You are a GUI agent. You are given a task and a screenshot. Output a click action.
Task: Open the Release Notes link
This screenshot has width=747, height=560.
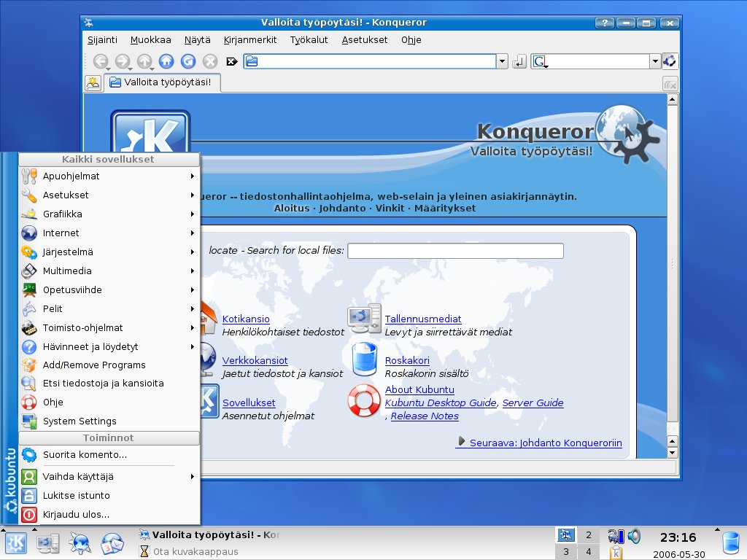(425, 416)
